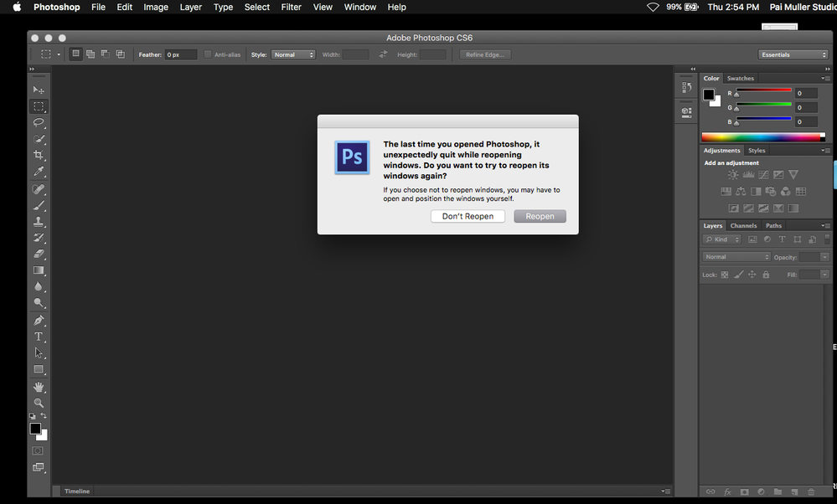
Task: Create a new layer in the Layers panel
Action: [793, 491]
